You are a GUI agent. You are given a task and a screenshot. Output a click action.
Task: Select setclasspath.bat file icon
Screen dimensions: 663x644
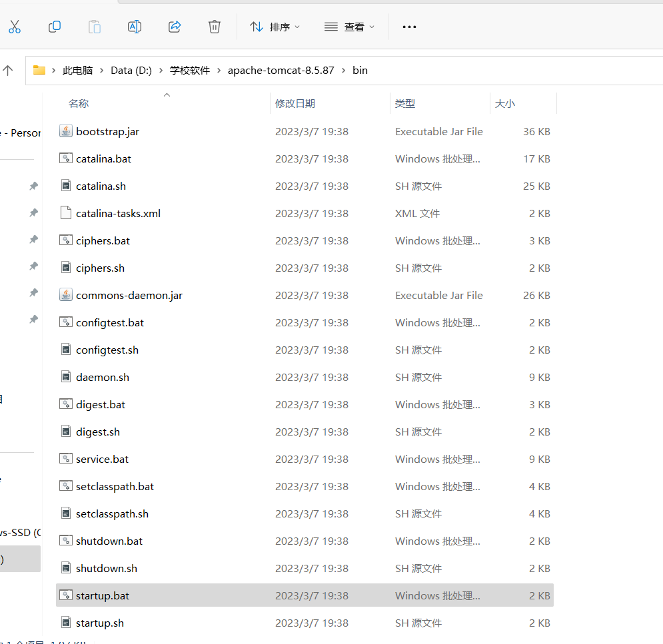pos(65,486)
